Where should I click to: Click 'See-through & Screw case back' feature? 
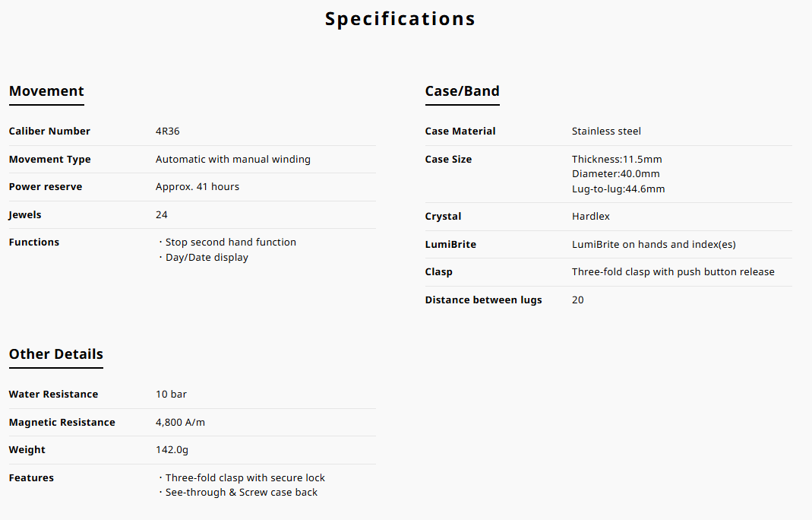click(241, 493)
